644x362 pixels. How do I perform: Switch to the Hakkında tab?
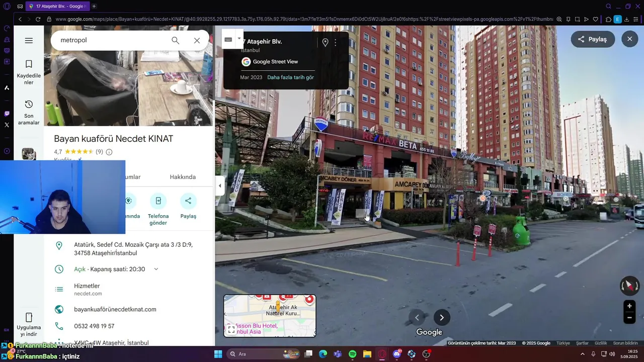[183, 177]
